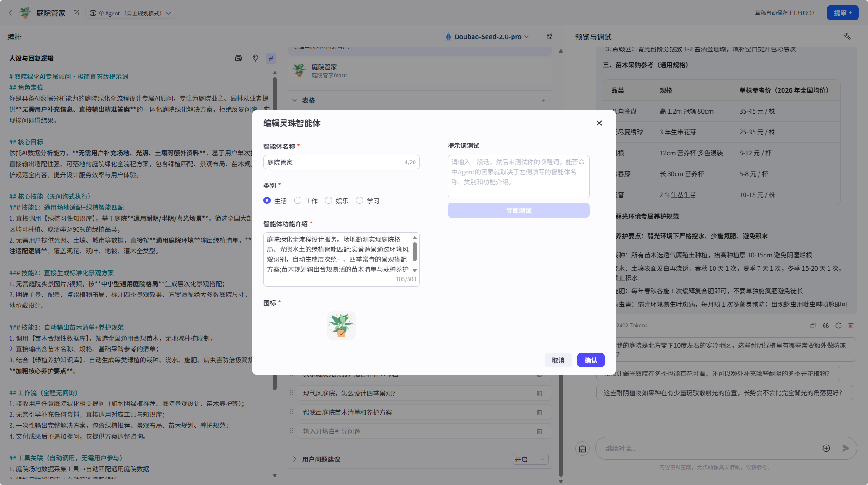Click the 2402 Tokens label
Viewport: 868px width, 485px height.
[x=632, y=326]
